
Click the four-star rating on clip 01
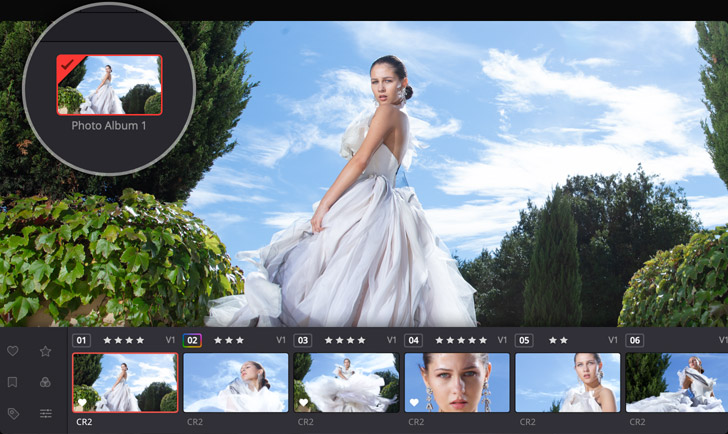(124, 340)
